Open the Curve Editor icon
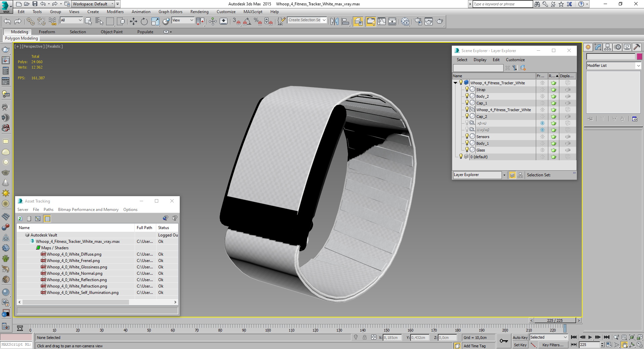 pyautogui.click(x=382, y=21)
